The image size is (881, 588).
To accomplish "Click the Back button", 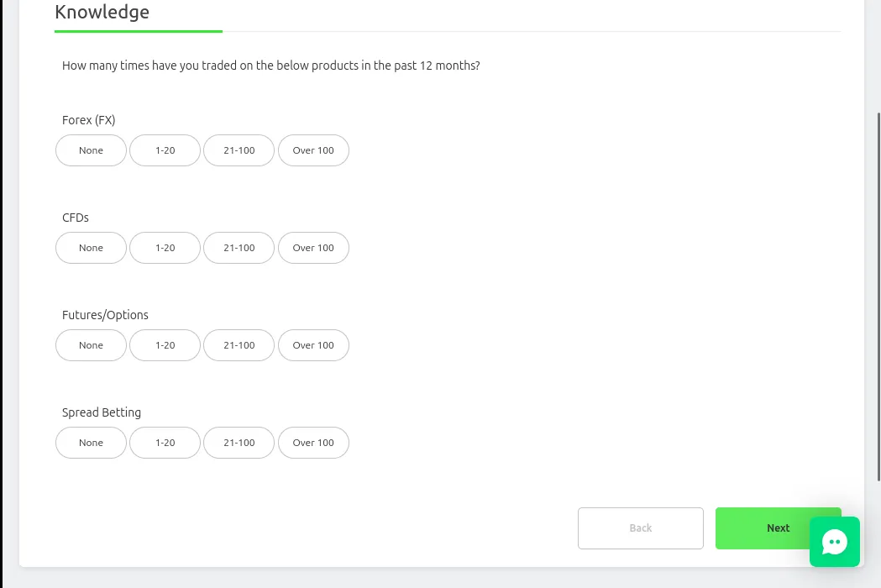I will [641, 528].
